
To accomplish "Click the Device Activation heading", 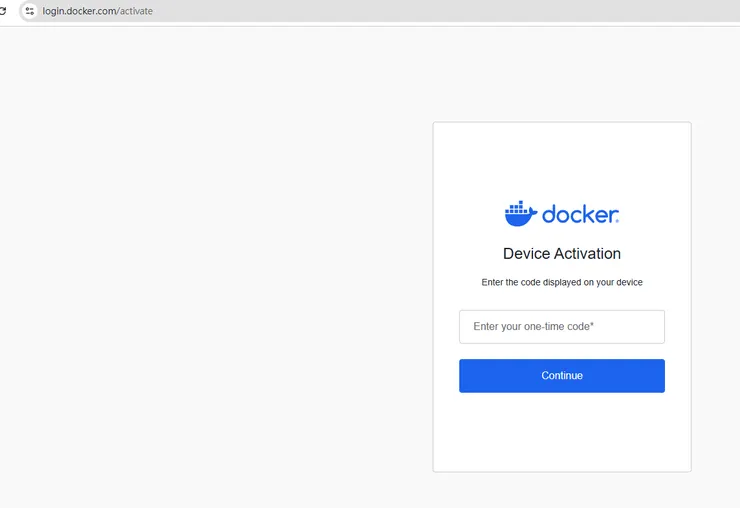I will pyautogui.click(x=561, y=254).
